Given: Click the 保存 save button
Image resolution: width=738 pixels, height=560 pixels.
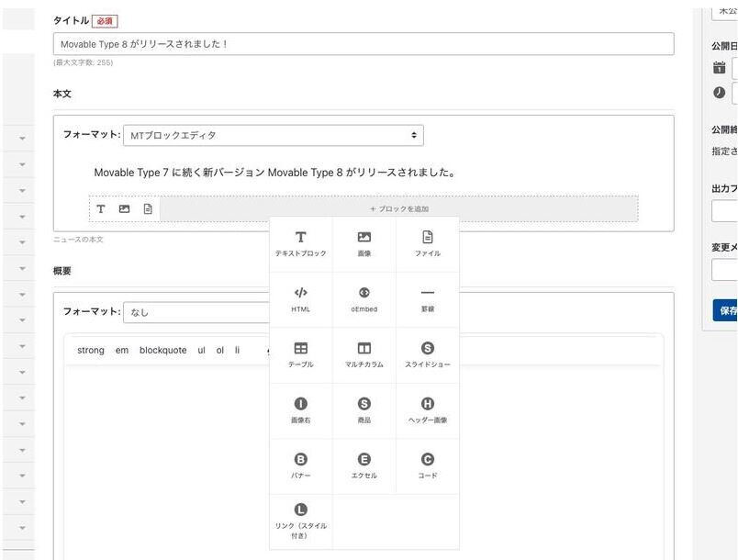Looking at the screenshot, I should [x=725, y=310].
